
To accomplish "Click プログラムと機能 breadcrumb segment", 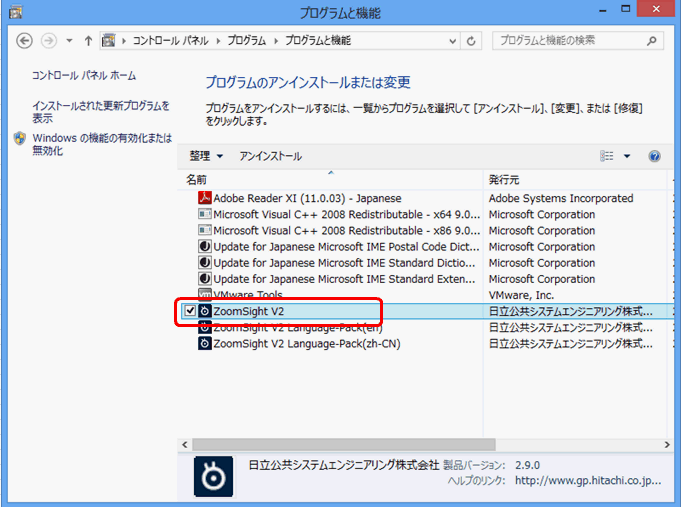I will [x=317, y=41].
